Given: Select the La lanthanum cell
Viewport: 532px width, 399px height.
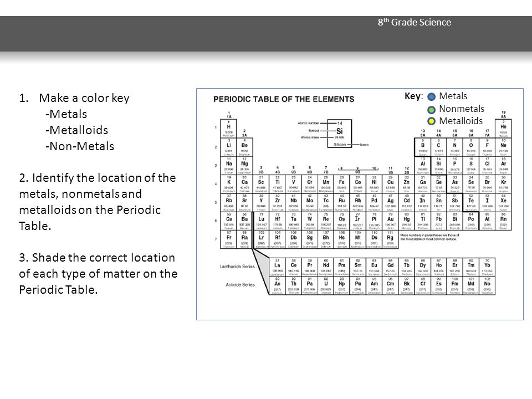Looking at the screenshot, I should tap(277, 267).
